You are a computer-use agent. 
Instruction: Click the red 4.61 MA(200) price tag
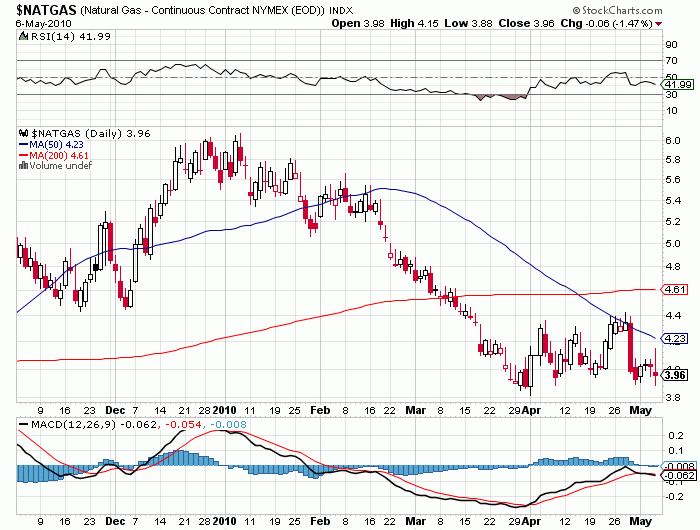tap(675, 290)
